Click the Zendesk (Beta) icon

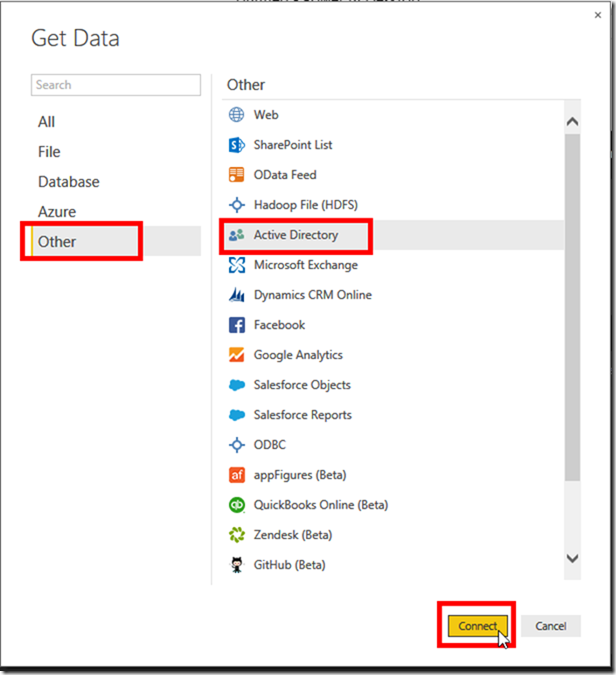click(x=237, y=535)
